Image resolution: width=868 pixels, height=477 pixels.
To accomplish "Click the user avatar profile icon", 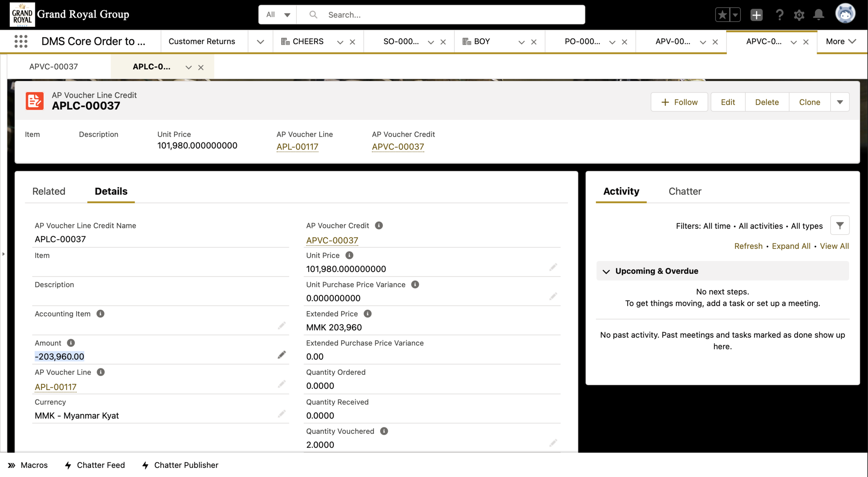I will coord(845,14).
